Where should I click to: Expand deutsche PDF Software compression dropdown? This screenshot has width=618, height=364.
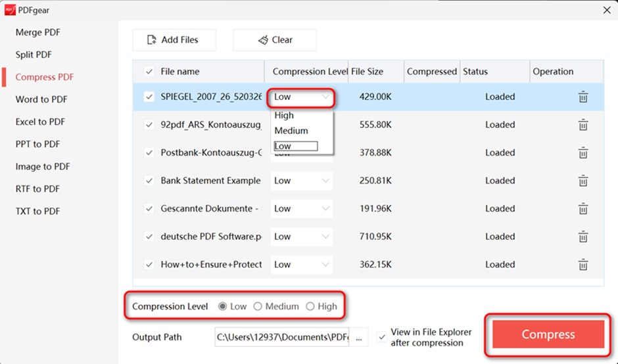click(301, 237)
